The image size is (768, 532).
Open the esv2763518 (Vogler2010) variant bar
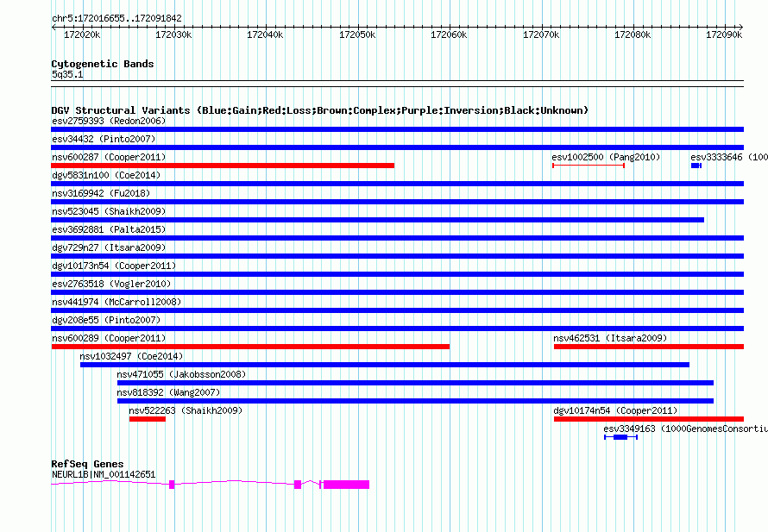[397, 292]
